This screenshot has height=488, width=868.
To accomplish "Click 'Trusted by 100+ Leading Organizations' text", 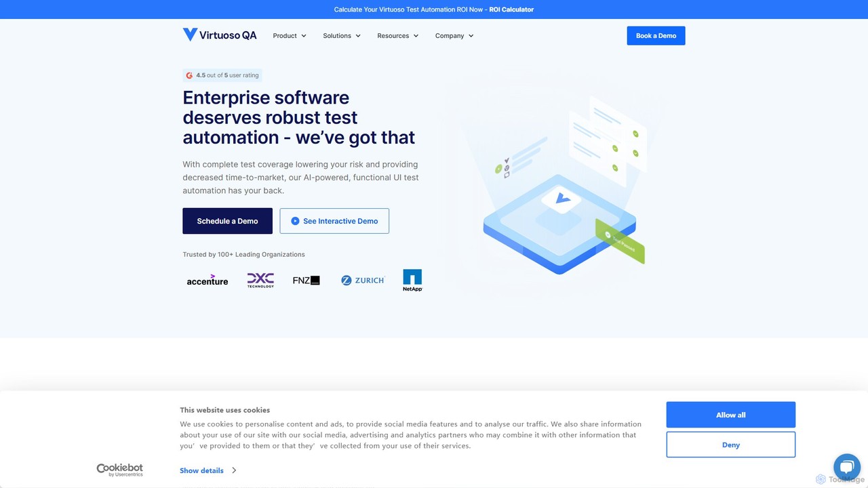I will tap(243, 255).
